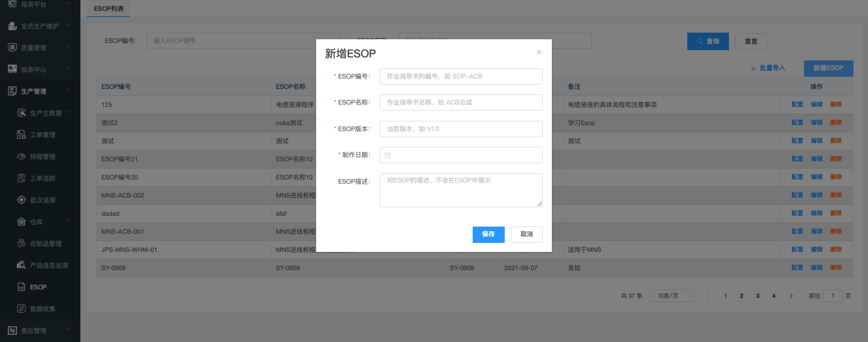Open the 10条/页 page size dropdown
Image resolution: width=868 pixels, height=342 pixels.
(x=672, y=296)
